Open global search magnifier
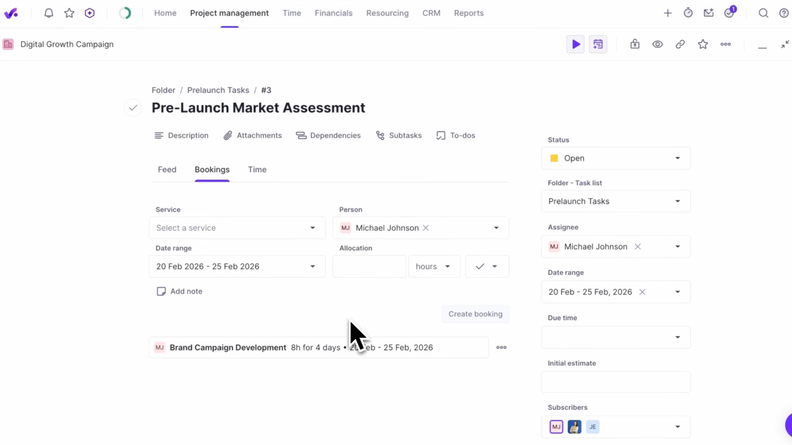Image resolution: width=792 pixels, height=445 pixels. pyautogui.click(x=763, y=13)
